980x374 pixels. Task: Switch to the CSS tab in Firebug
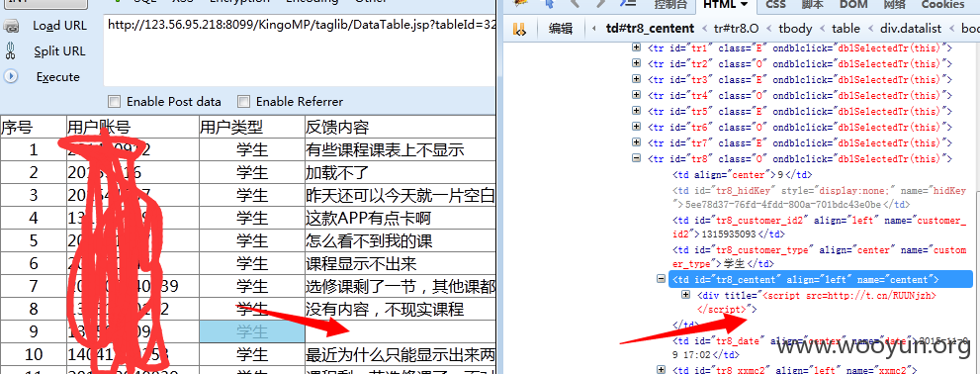pyautogui.click(x=775, y=4)
